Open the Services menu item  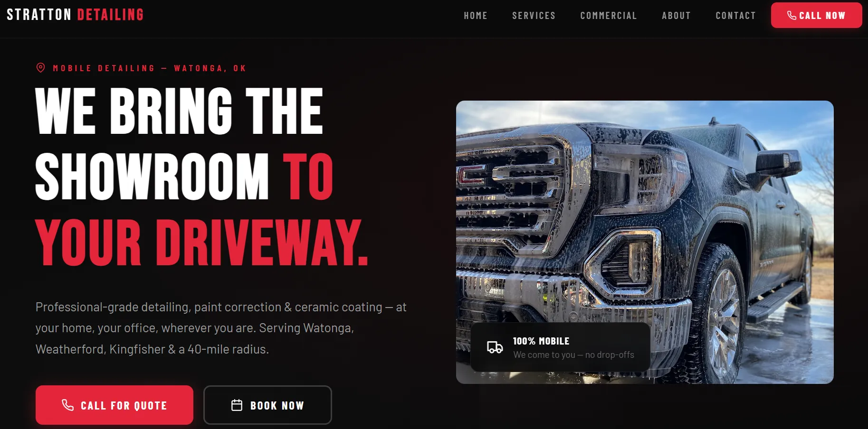click(534, 16)
